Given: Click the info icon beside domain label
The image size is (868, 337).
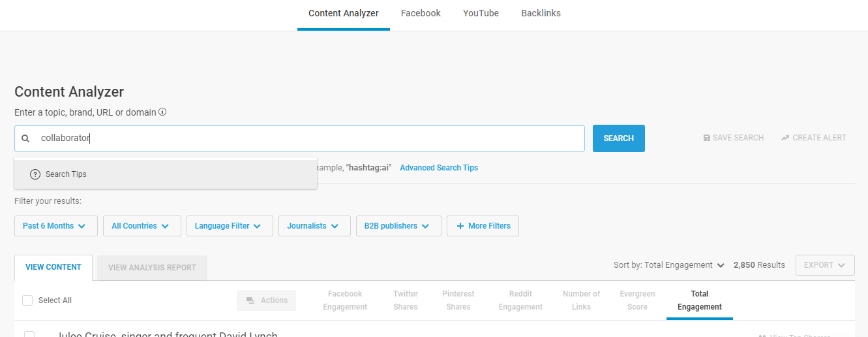Looking at the screenshot, I should [162, 112].
